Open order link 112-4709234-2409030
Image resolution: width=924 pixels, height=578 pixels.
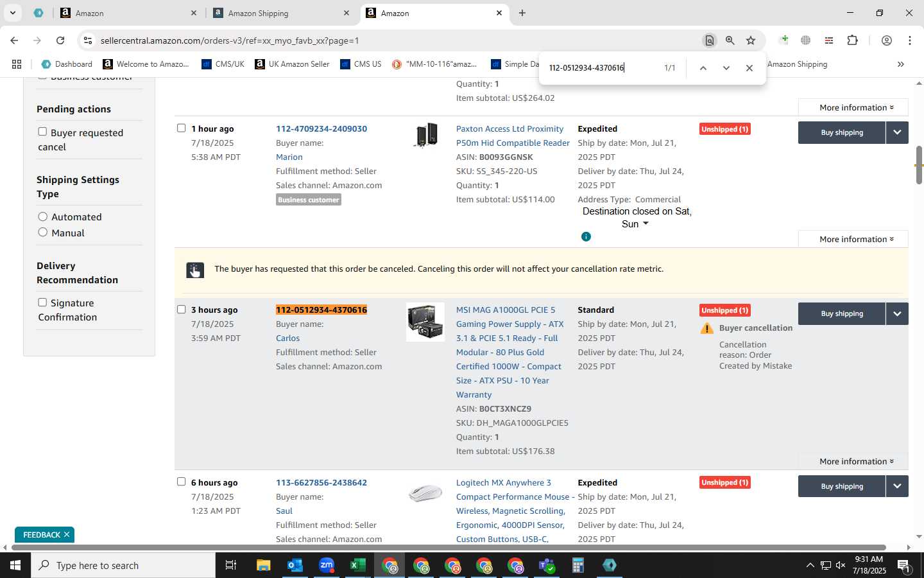(x=321, y=128)
